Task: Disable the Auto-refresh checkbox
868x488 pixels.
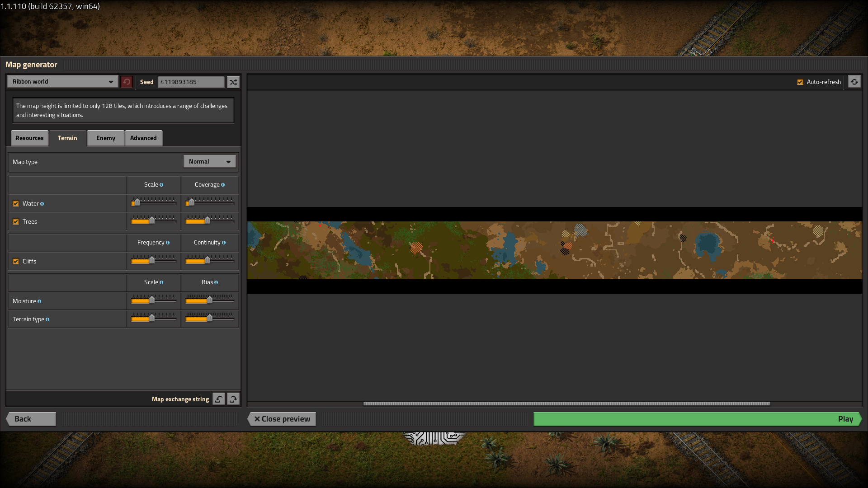Action: coord(800,82)
